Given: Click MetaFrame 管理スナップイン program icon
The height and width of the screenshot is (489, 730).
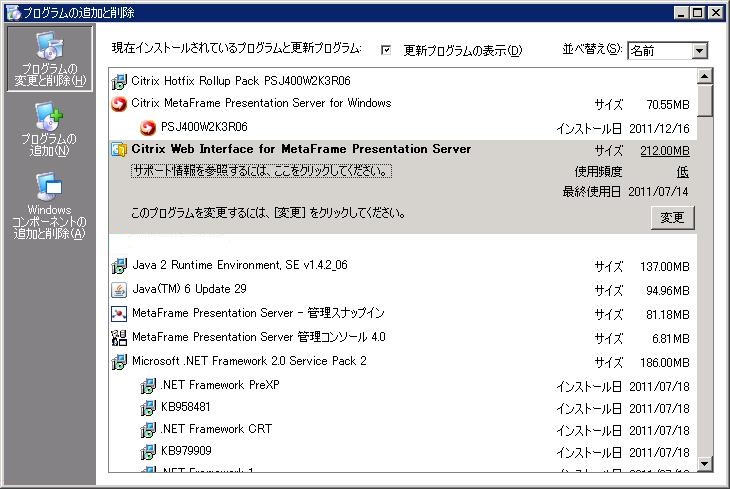Looking at the screenshot, I should 119,314.
